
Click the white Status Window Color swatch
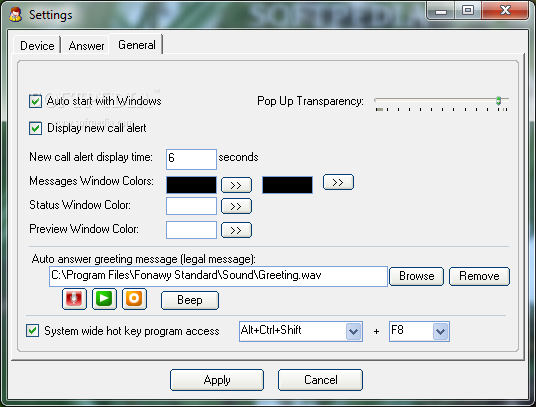(191, 206)
